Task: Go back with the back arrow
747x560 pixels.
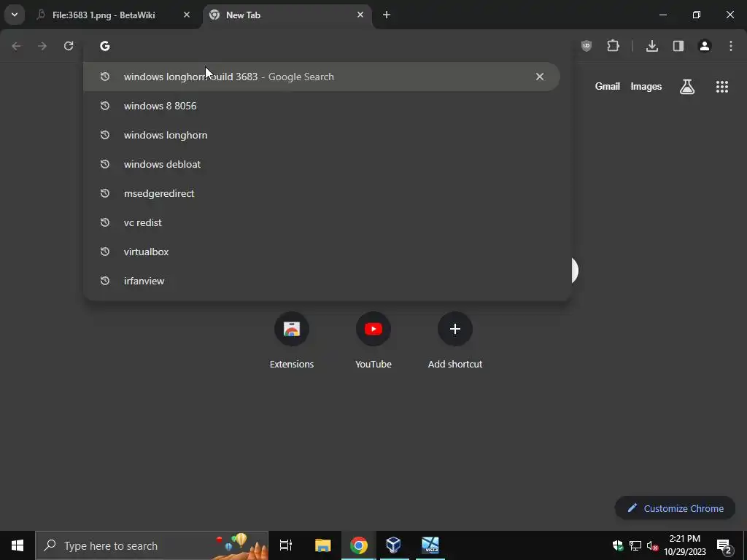Action: click(x=16, y=46)
